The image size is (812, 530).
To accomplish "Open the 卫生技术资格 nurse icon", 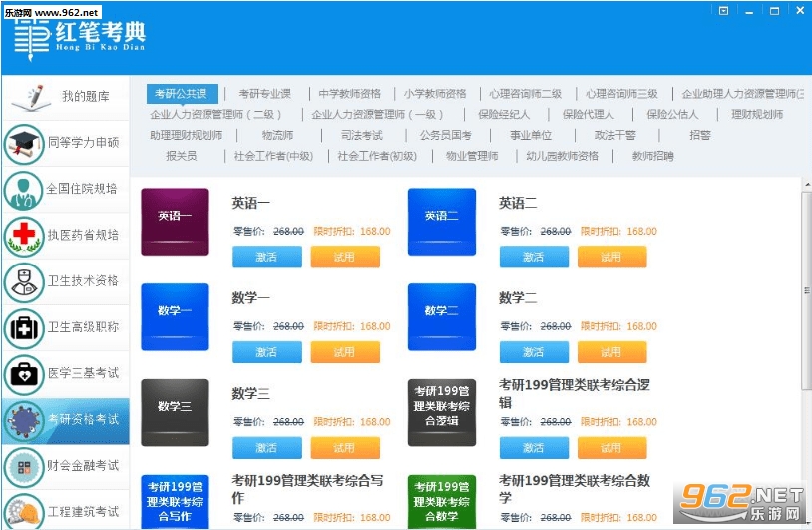I will (x=24, y=282).
